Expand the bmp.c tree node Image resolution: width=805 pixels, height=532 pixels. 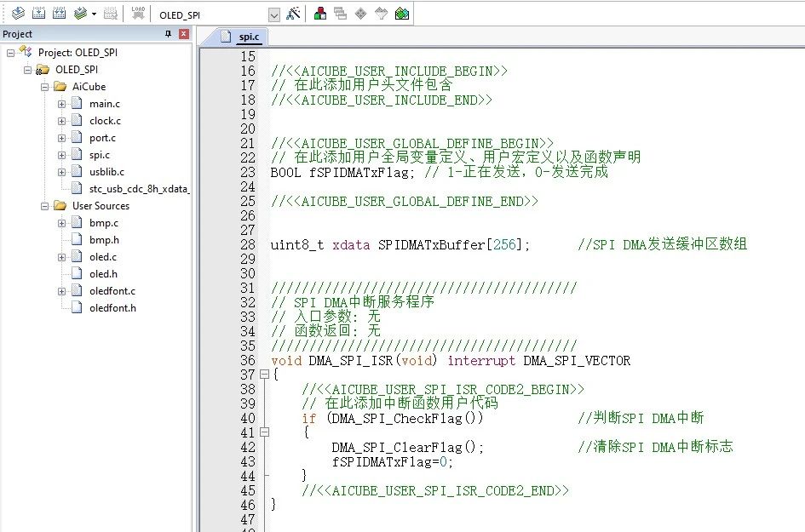pos(61,223)
